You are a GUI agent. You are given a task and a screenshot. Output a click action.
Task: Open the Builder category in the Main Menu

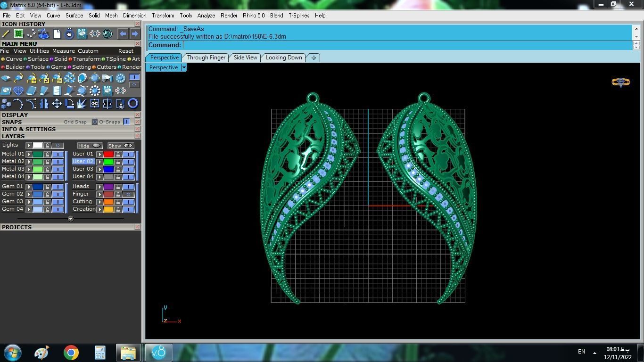tap(13, 67)
